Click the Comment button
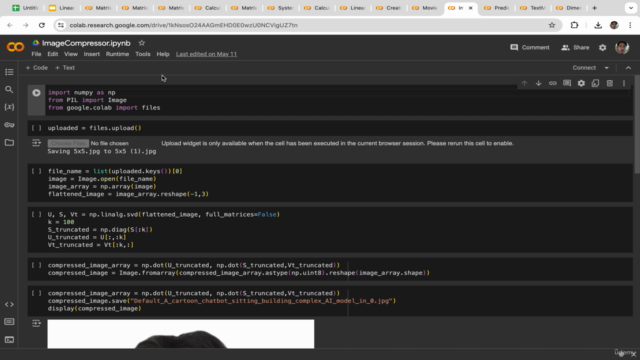This screenshot has height=360, width=640. [530, 48]
